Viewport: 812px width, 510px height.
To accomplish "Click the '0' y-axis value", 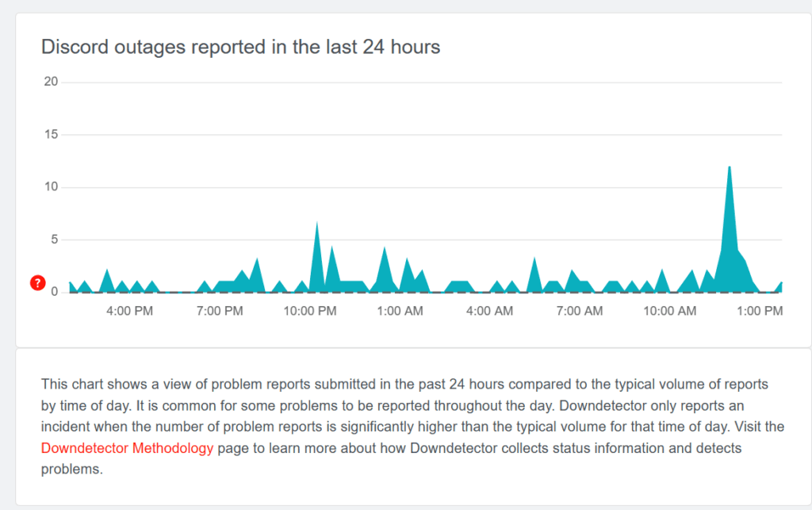I will [55, 292].
